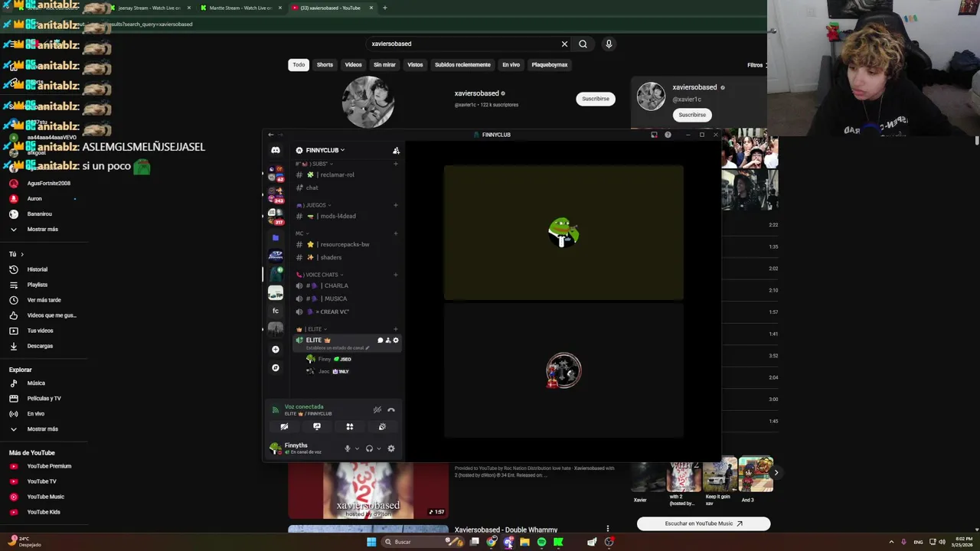Image resolution: width=980 pixels, height=551 pixels.
Task: Select the Todo filter chip
Action: click(x=299, y=65)
